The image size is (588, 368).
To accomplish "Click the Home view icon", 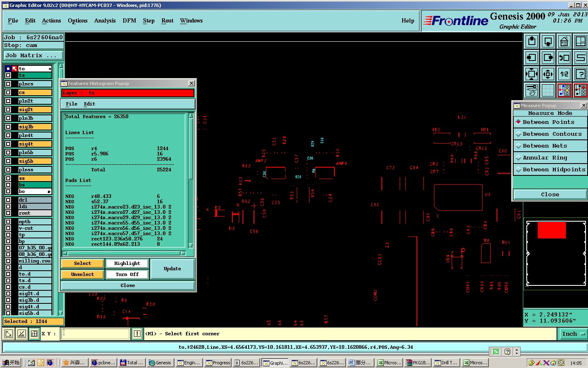I will (x=564, y=41).
